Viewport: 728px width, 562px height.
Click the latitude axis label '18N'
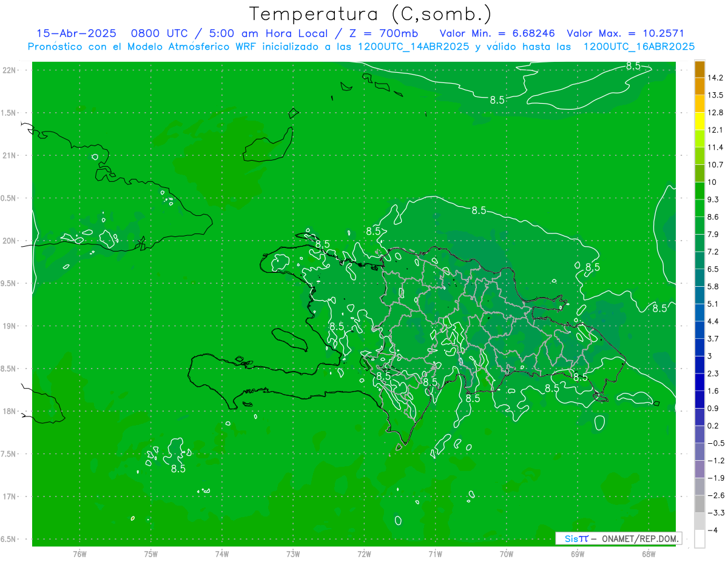point(10,412)
